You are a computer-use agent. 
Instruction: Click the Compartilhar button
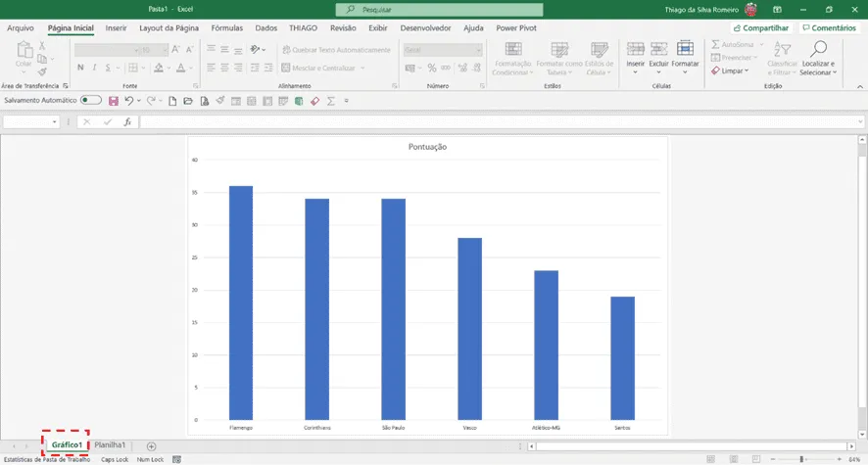761,27
